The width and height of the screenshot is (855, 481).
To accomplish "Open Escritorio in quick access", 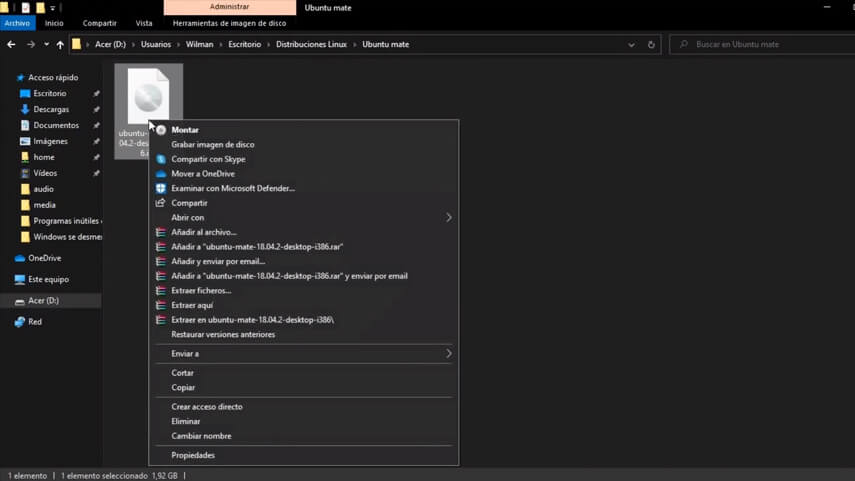I will click(x=50, y=93).
